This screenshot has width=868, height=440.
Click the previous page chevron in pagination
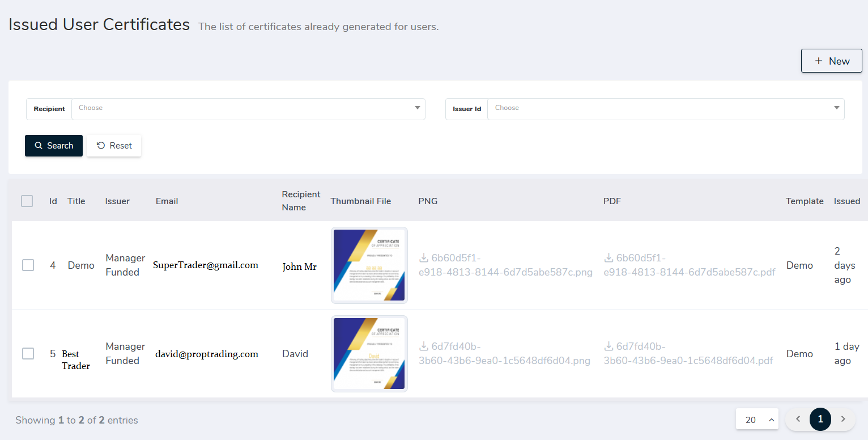tap(798, 419)
